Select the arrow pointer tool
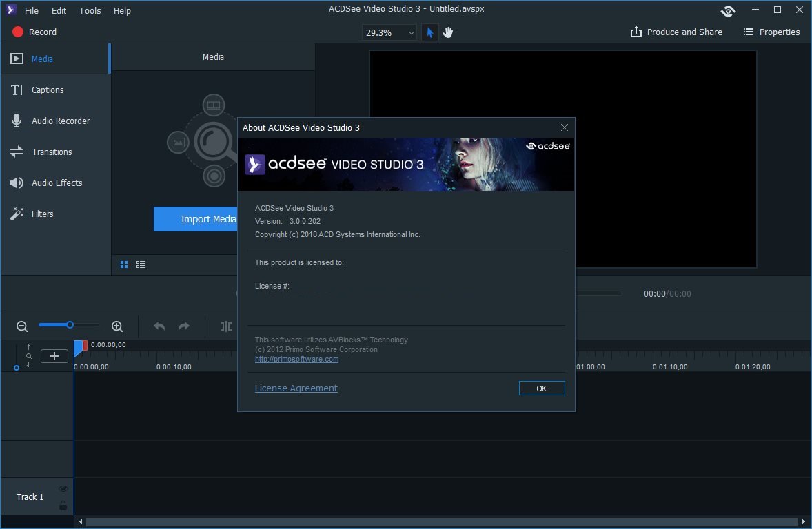This screenshot has height=529, width=812. coord(429,32)
